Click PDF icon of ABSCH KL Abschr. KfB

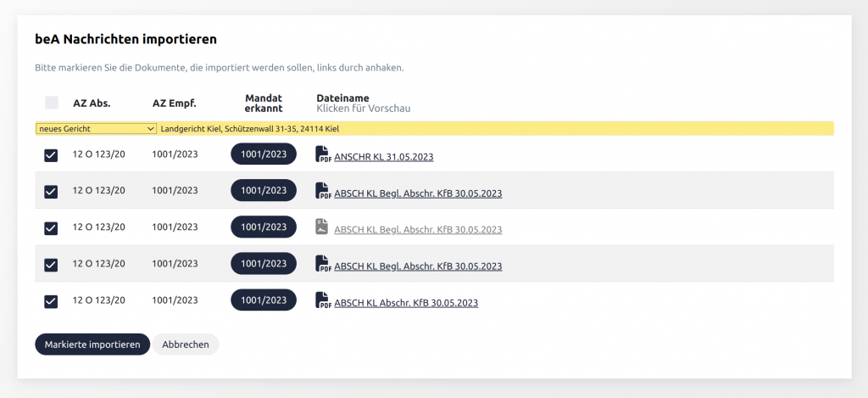323,300
